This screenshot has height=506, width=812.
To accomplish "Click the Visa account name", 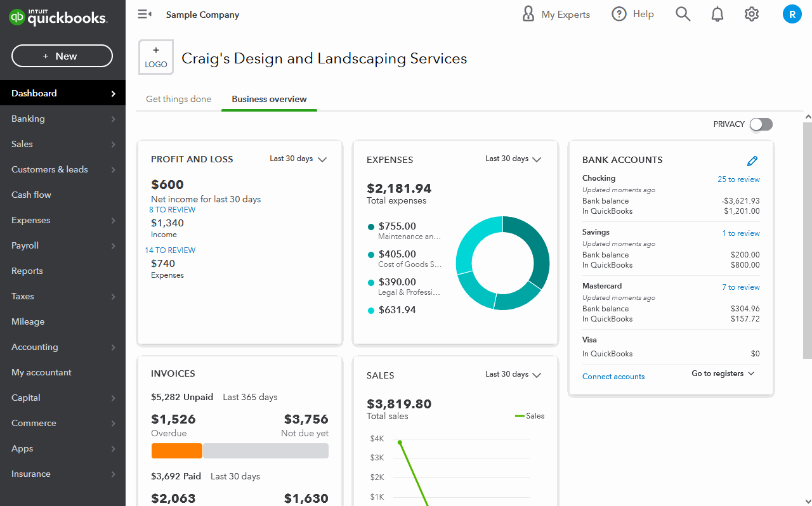I will click(589, 340).
